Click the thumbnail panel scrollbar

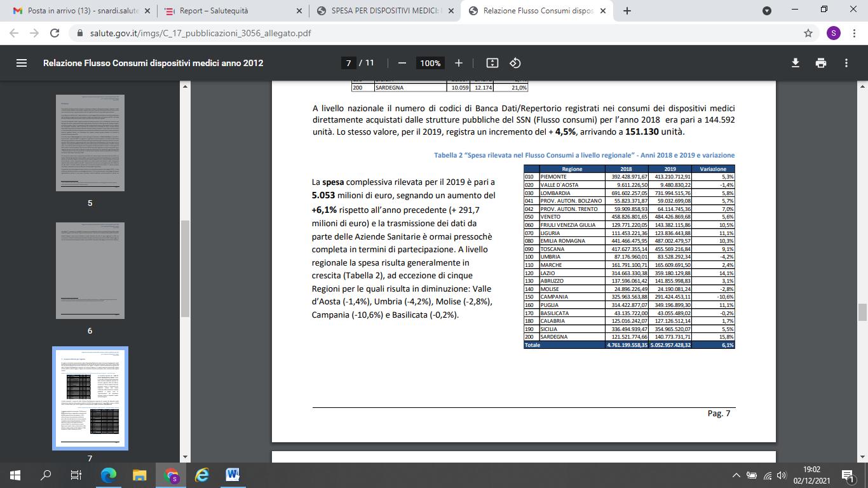click(x=186, y=268)
